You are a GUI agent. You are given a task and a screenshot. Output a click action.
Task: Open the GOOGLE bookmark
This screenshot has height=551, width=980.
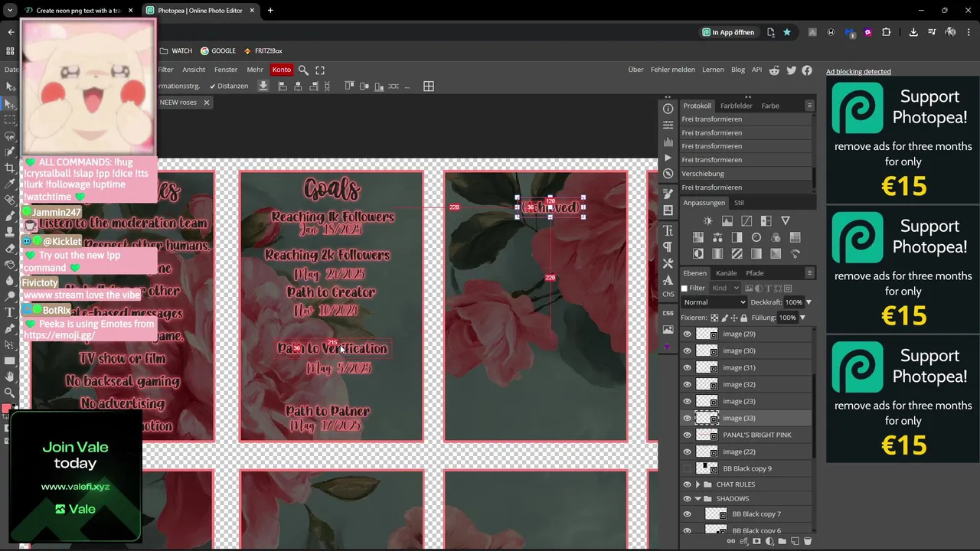click(217, 51)
